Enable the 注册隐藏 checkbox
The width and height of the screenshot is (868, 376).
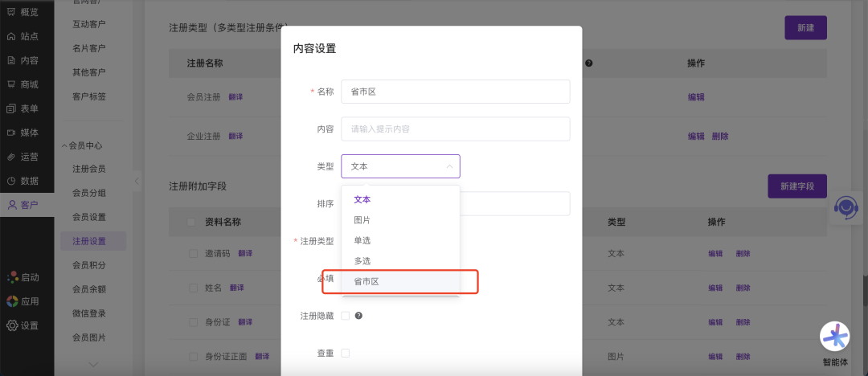[346, 316]
